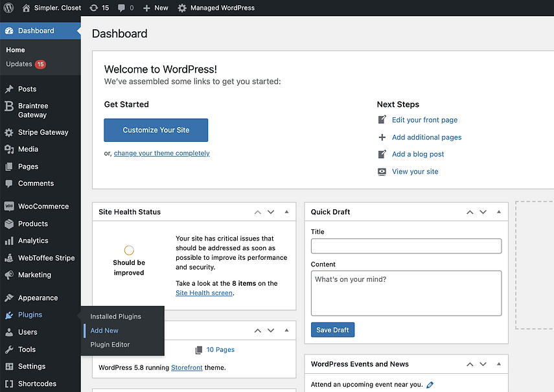Click the edit icon next to Edit your front page
Screen dimensions: 554x392
tap(382, 120)
